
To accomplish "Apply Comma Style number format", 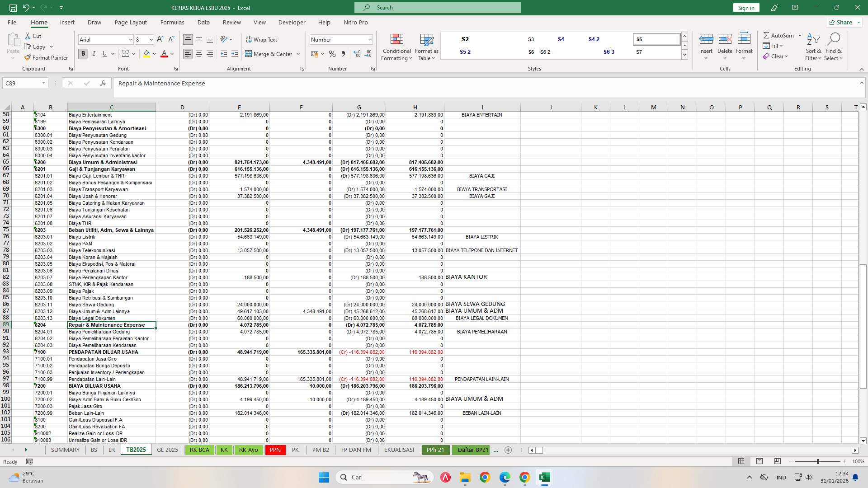I will (344, 54).
